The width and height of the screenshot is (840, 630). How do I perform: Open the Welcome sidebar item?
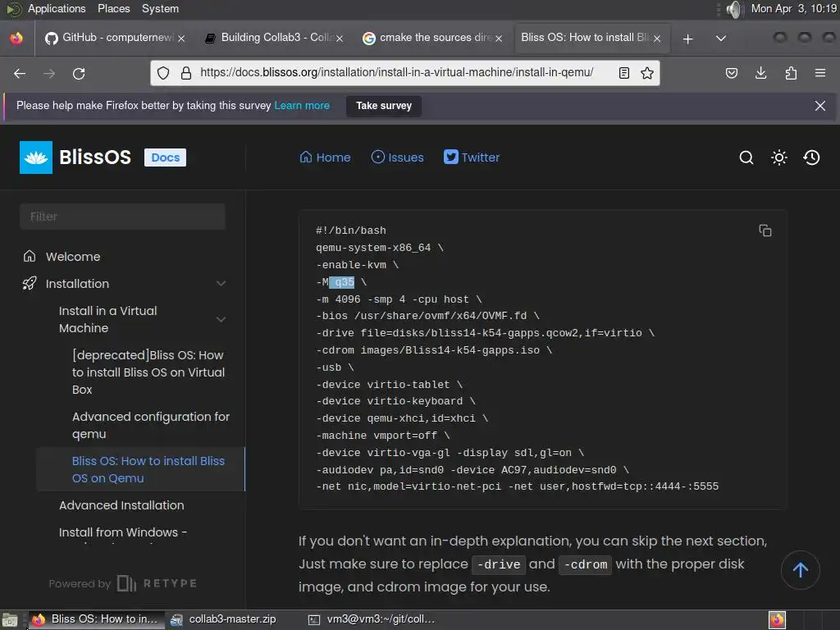(x=73, y=257)
